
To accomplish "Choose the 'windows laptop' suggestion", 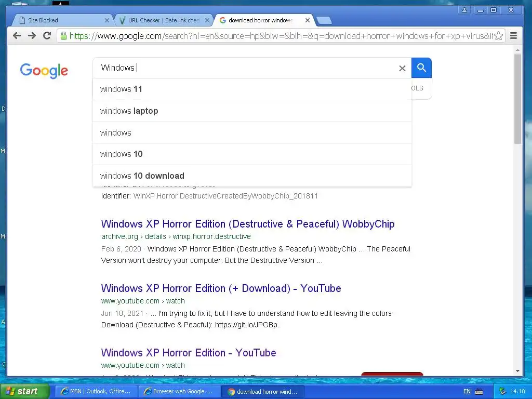I will click(x=252, y=111).
